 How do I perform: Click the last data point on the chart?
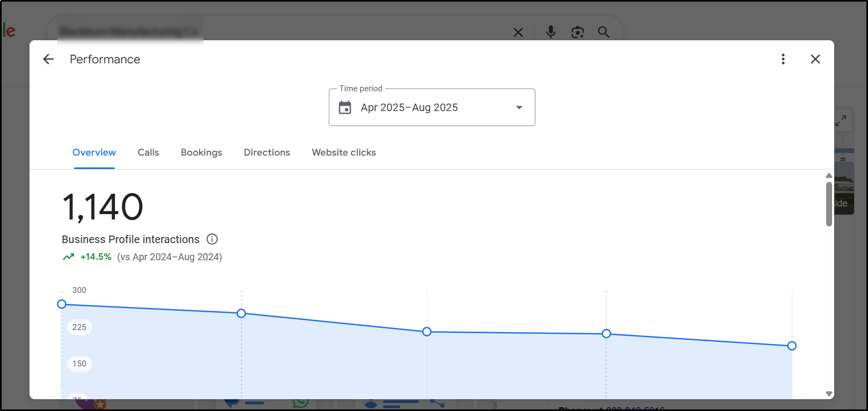click(792, 346)
